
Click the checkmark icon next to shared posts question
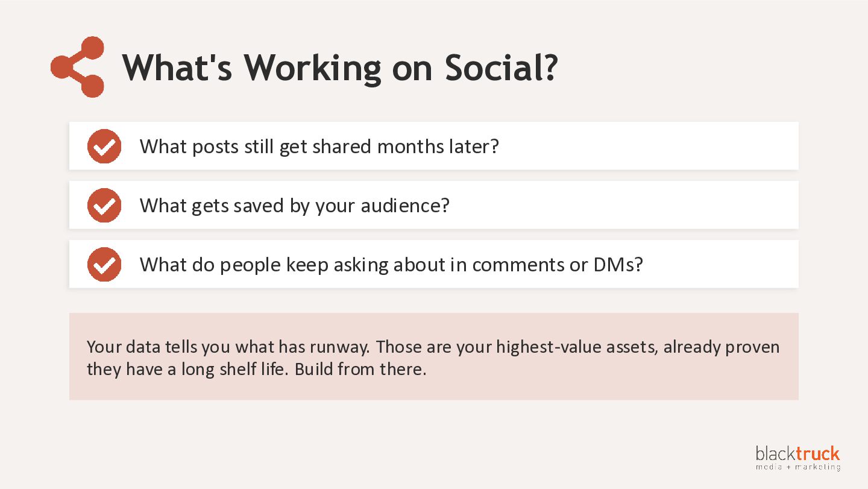pyautogui.click(x=104, y=147)
